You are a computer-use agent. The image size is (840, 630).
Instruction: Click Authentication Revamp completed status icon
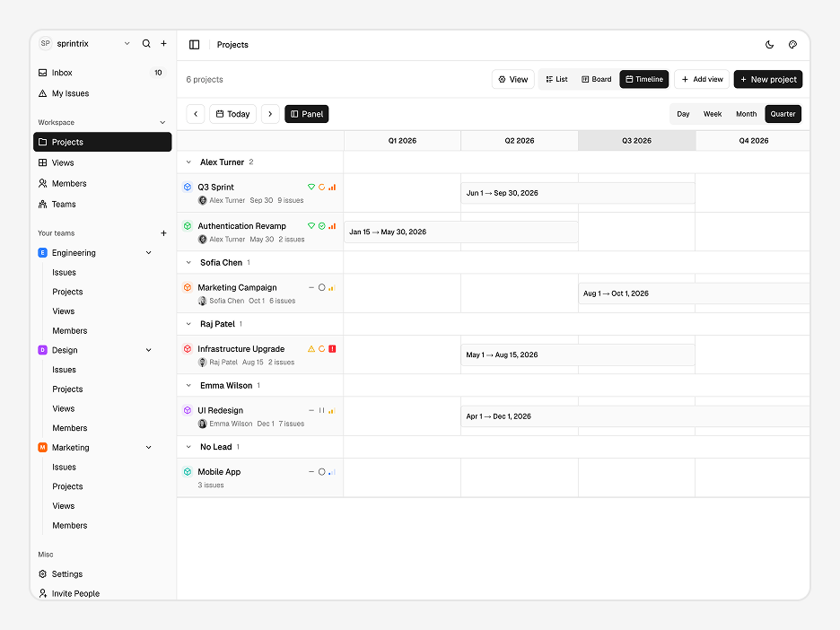322,226
